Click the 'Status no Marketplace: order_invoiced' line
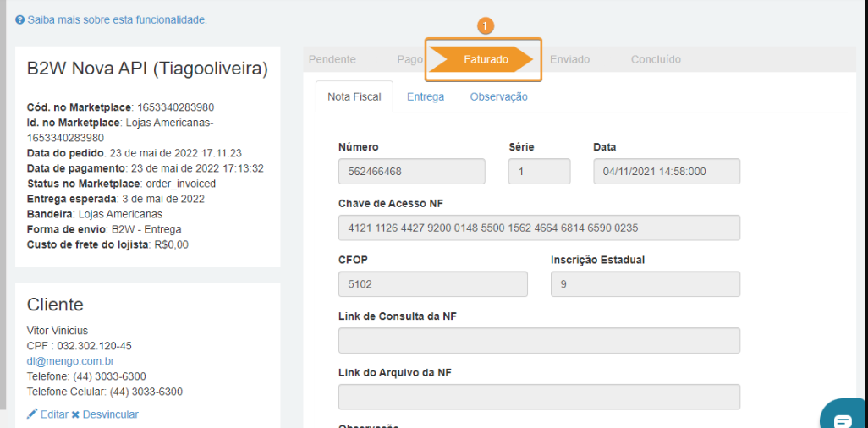This screenshot has width=868, height=428. coord(121,184)
